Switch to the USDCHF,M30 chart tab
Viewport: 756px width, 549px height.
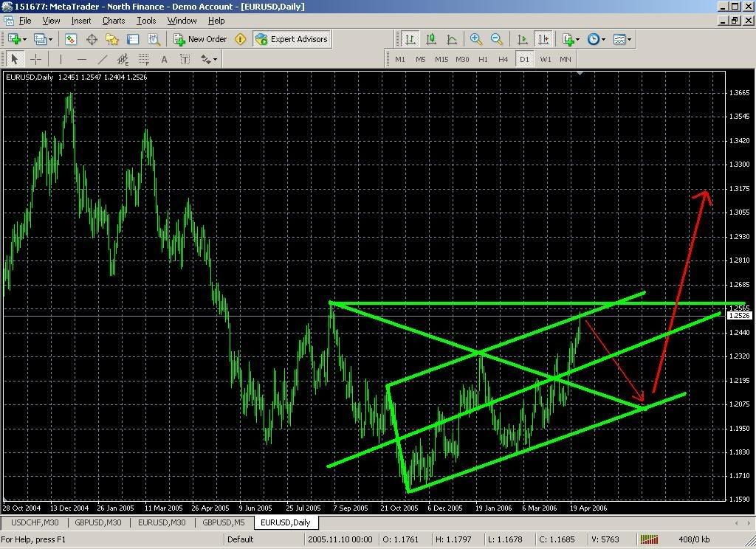point(35,522)
